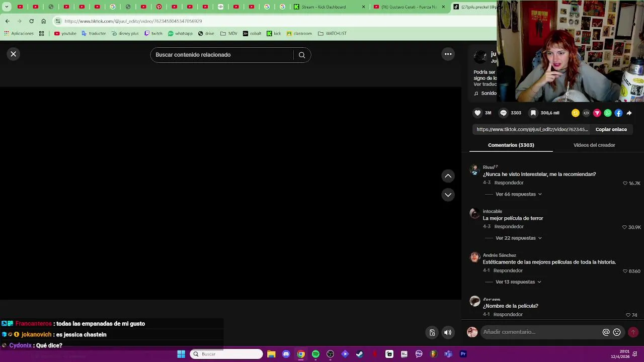Switch to the Gustavo Cerati YouTube tab

pyautogui.click(x=409, y=7)
